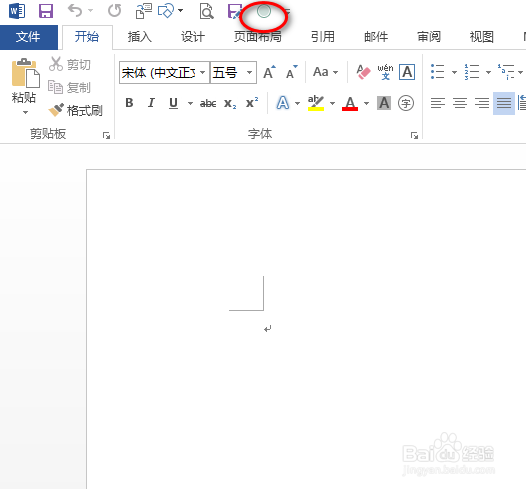
Task: Apply character border icon
Action: coord(407,72)
